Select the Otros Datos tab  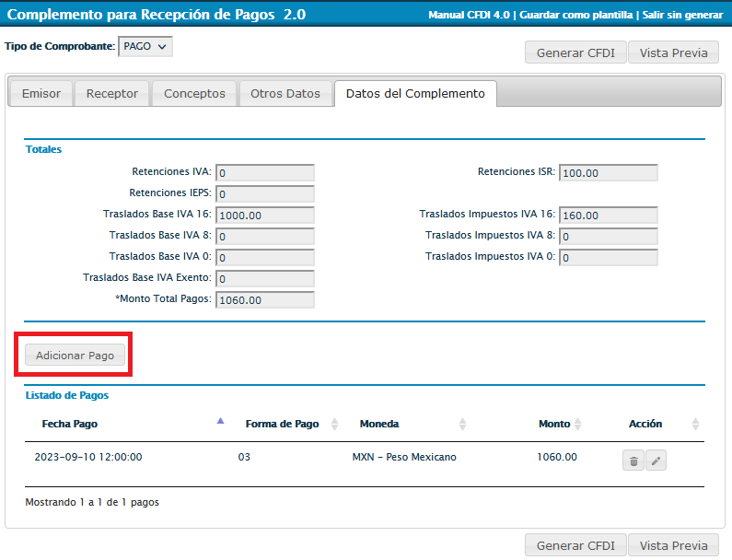(x=285, y=93)
